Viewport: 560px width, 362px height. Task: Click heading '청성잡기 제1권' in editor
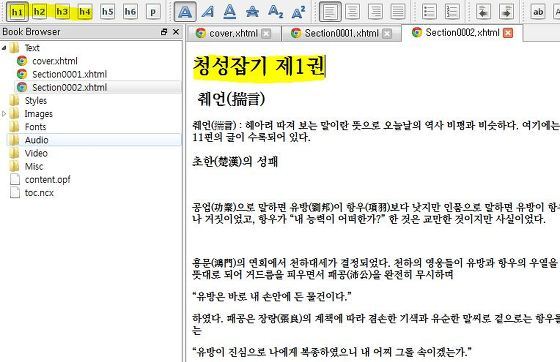259,66
